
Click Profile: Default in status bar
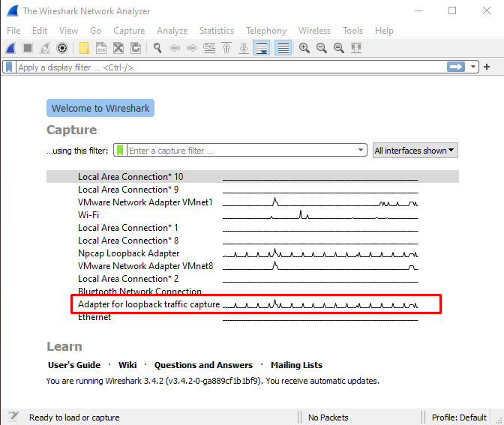[459, 418]
